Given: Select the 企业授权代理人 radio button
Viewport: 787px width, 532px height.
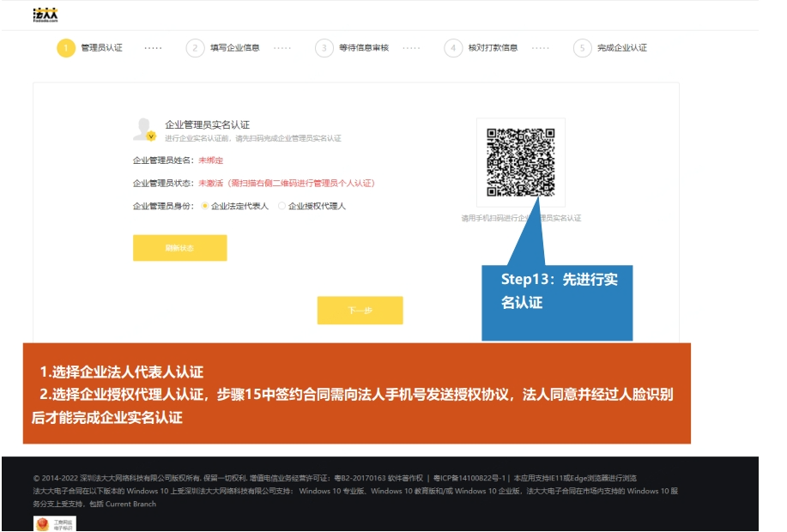Looking at the screenshot, I should point(282,206).
